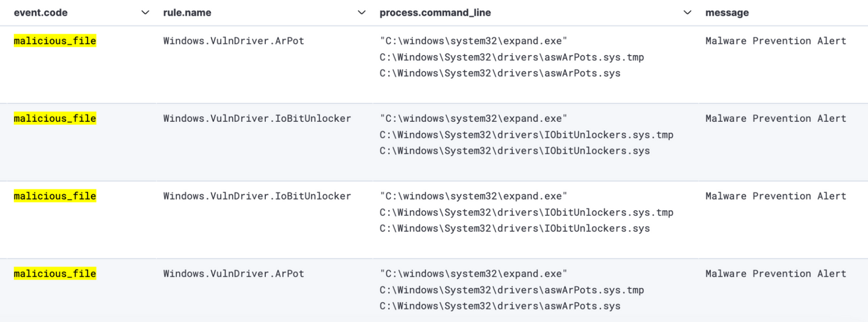This screenshot has width=868, height=322.
Task: Click first row's aswArPots.sys expand.exe command line
Action: coord(511,57)
